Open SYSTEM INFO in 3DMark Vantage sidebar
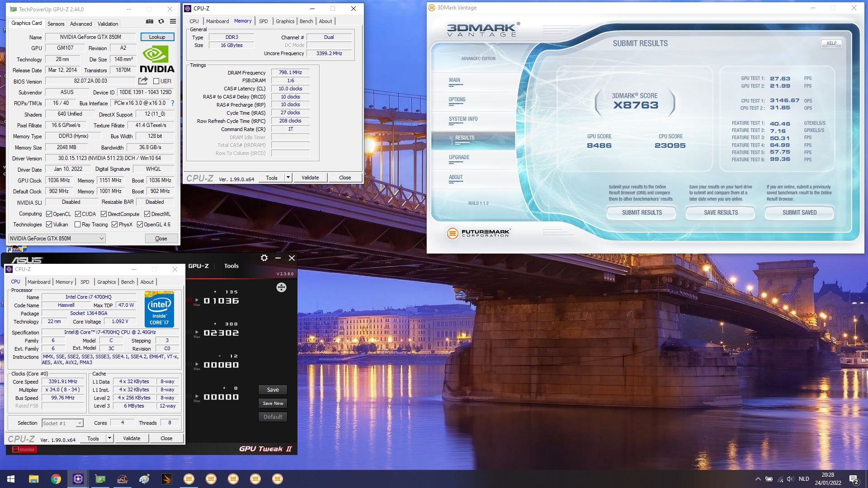 [x=463, y=119]
